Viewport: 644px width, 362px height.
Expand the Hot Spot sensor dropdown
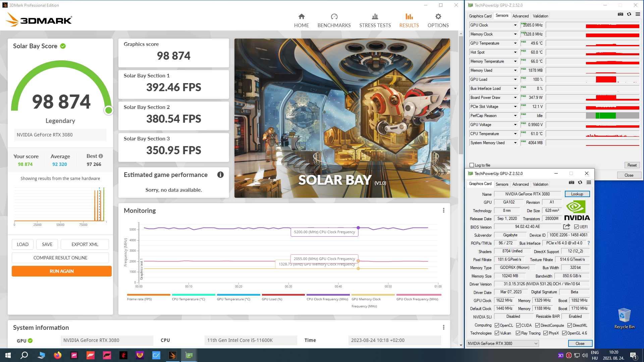(x=515, y=52)
